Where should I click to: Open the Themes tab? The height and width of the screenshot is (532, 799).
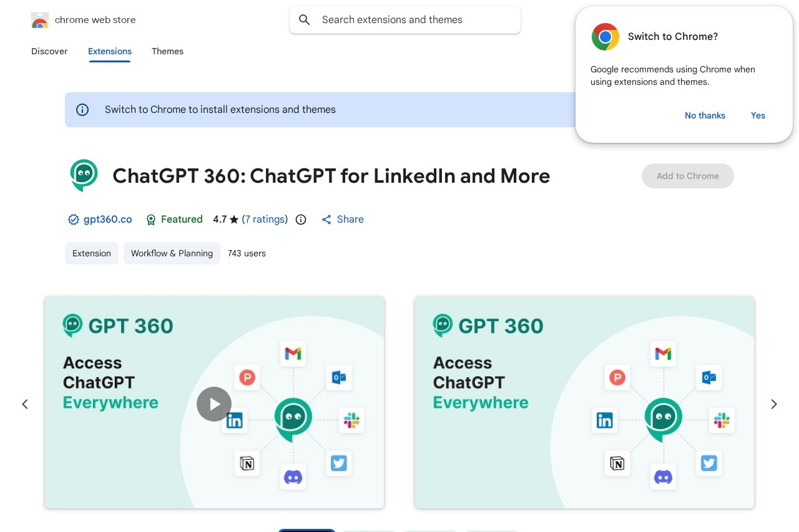click(x=167, y=51)
